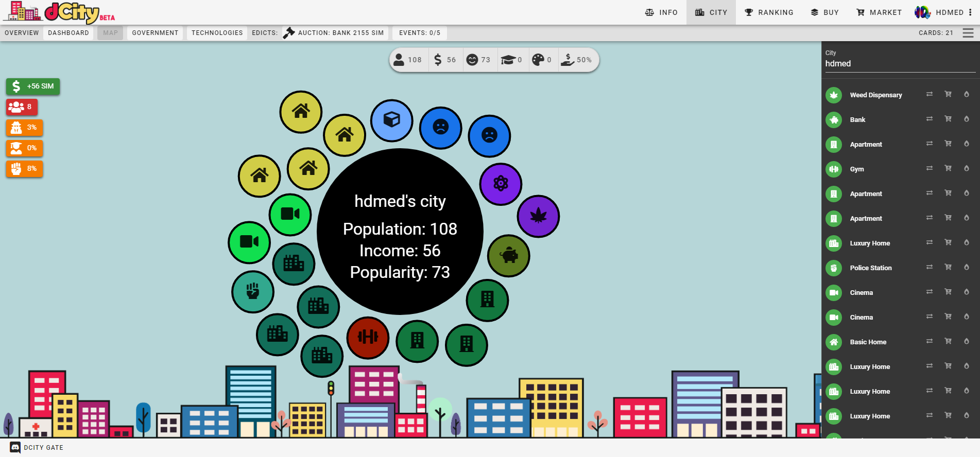980x457 pixels.
Task: Click the 50% tax hand stat
Action: tap(576, 60)
